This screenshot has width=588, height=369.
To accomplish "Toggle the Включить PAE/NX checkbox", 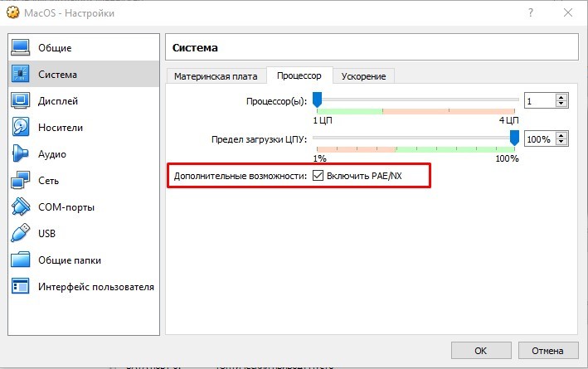I will pyautogui.click(x=318, y=177).
